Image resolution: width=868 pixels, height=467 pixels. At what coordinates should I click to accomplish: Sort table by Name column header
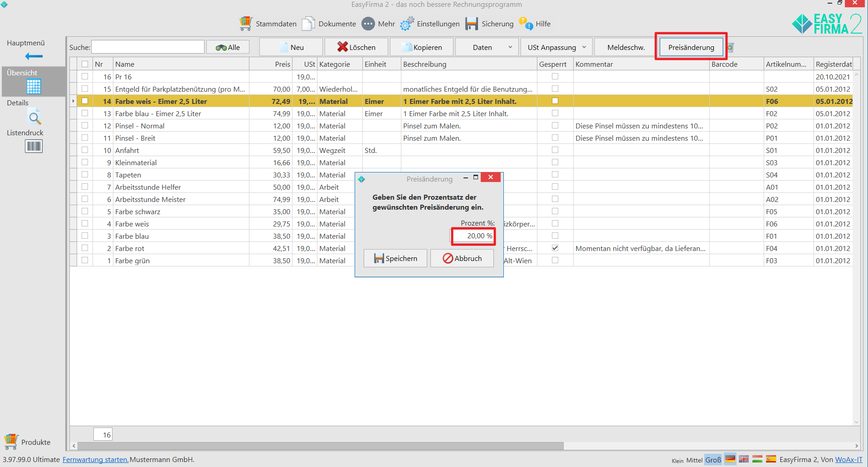(181, 64)
